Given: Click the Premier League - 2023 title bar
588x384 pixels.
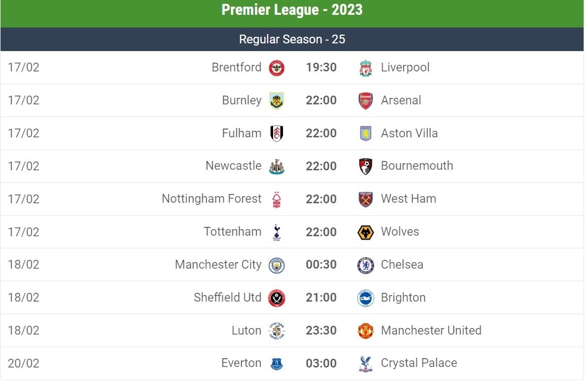Looking at the screenshot, I should point(292,10).
